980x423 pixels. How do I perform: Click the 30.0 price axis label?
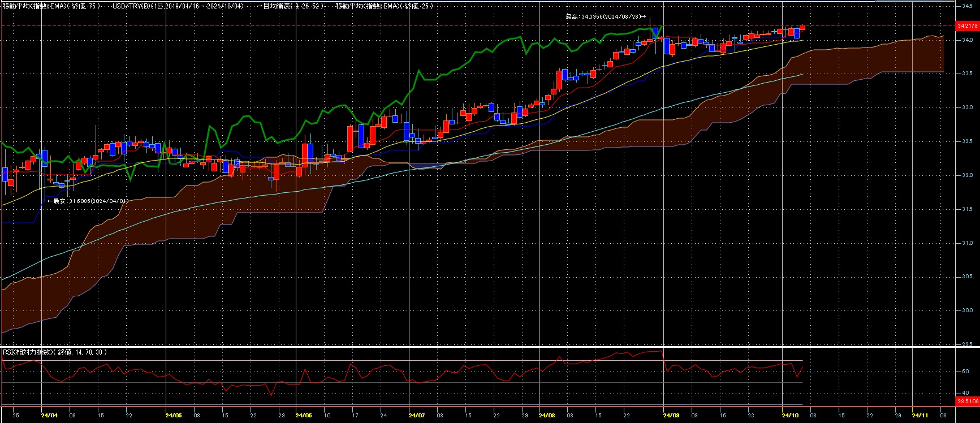pyautogui.click(x=966, y=310)
